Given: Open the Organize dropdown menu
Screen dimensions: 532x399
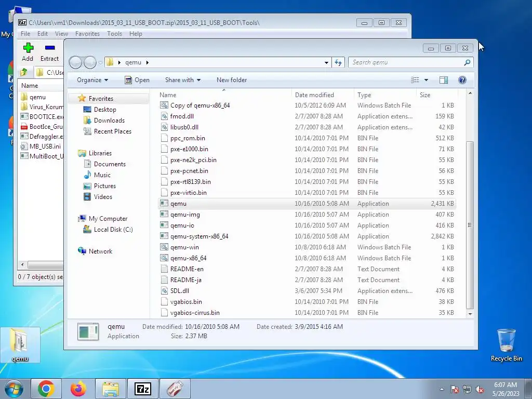Looking at the screenshot, I should pyautogui.click(x=92, y=80).
